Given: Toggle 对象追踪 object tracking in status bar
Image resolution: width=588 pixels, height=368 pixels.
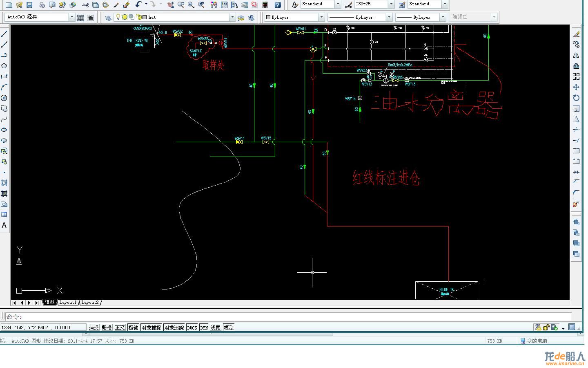Looking at the screenshot, I should click(x=174, y=328).
